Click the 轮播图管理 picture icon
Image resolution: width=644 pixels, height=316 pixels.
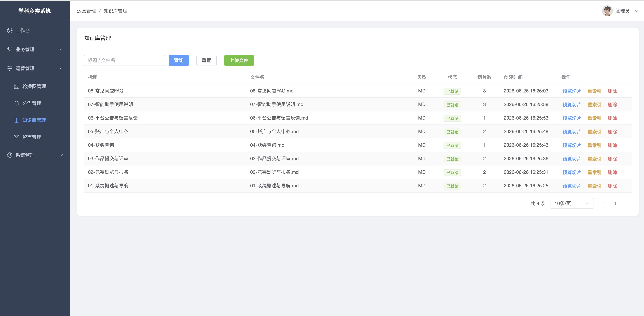click(16, 87)
